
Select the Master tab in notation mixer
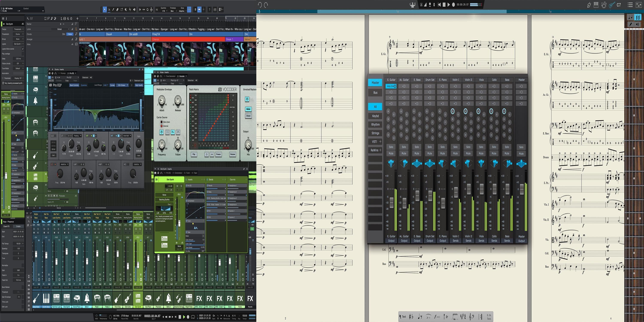[375, 82]
